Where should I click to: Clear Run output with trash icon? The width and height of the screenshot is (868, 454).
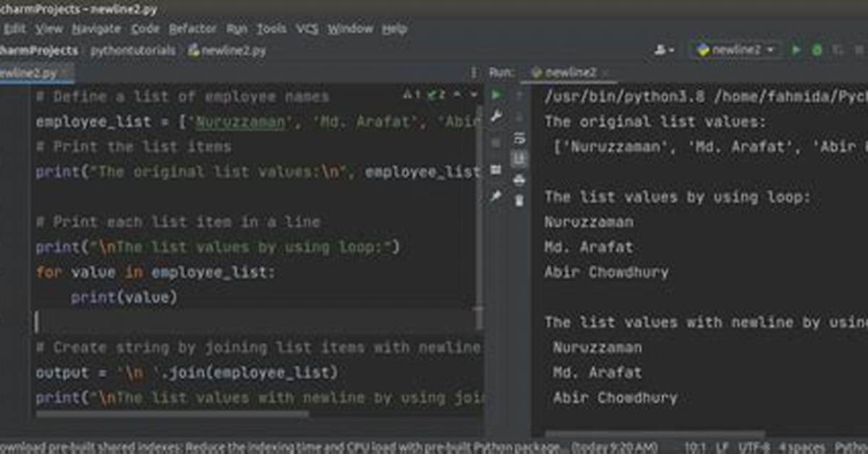(519, 201)
